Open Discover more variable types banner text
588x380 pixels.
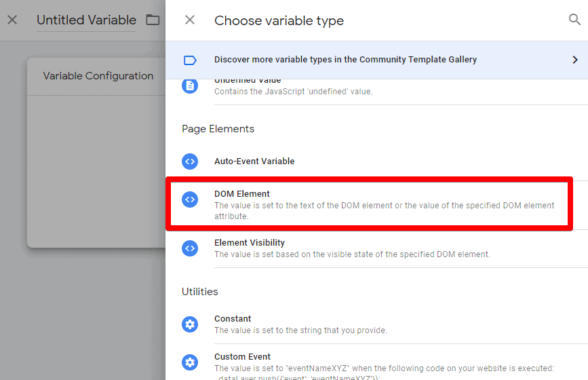pos(345,60)
